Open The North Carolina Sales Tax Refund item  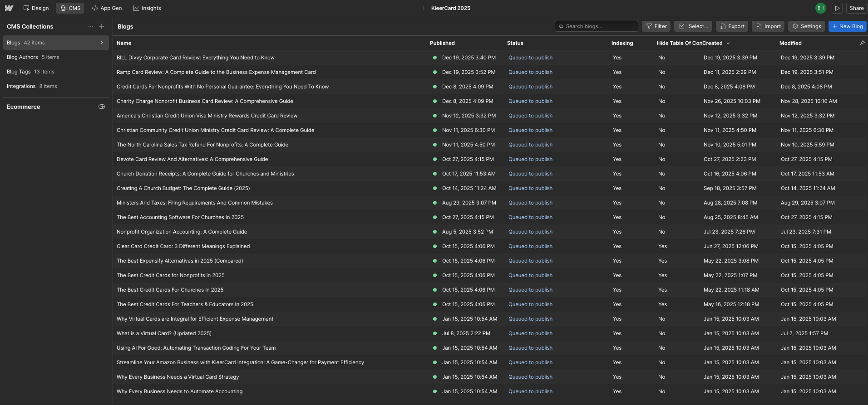[202, 145]
